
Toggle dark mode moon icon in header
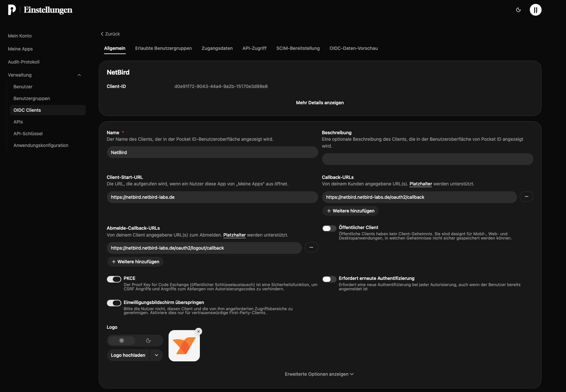coord(518,10)
